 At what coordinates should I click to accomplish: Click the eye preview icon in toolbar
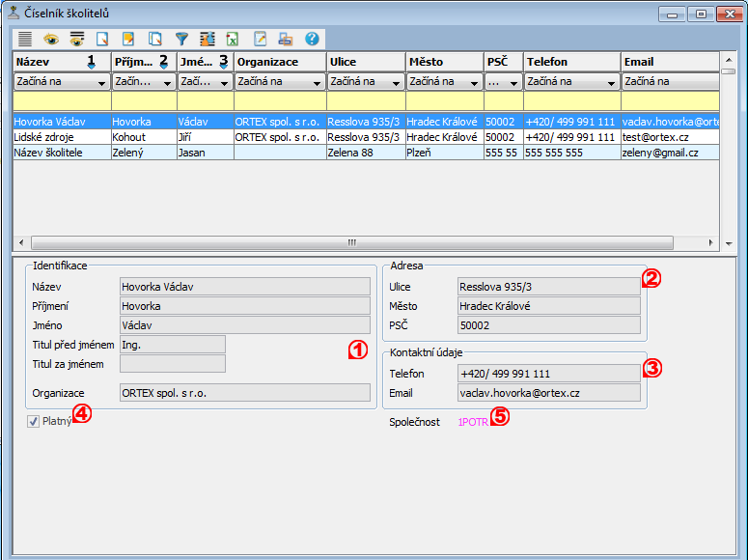tap(50, 40)
